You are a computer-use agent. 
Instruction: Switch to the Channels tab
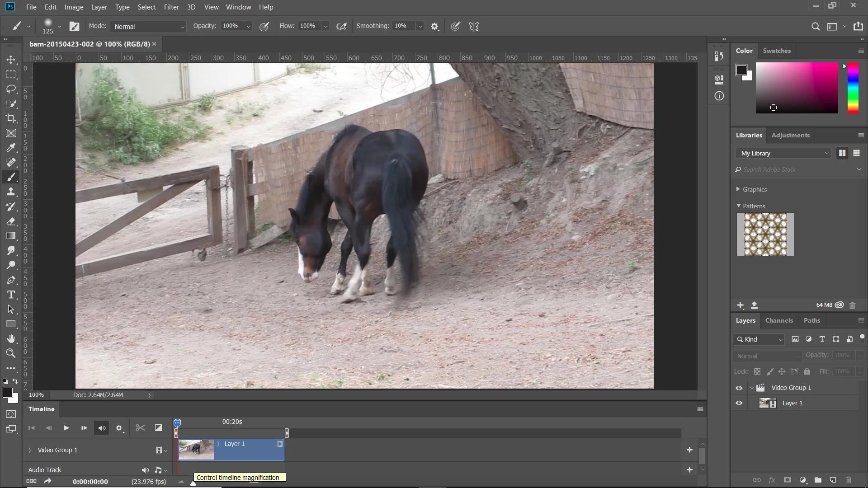[778, 321]
